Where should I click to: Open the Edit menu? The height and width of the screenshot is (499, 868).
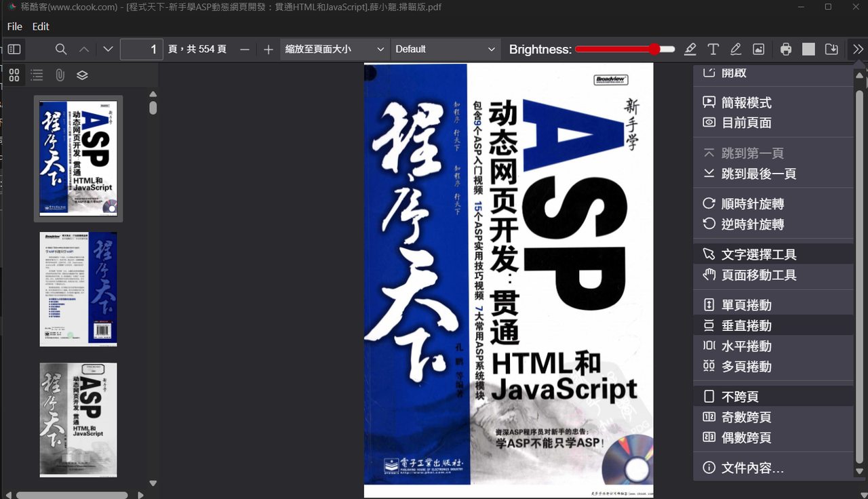(x=41, y=26)
